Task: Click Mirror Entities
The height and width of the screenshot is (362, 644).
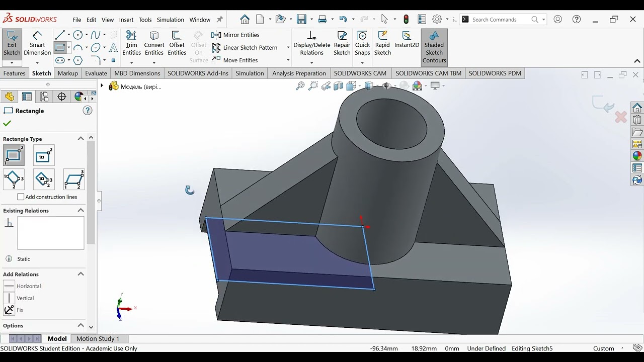Action: point(235,35)
